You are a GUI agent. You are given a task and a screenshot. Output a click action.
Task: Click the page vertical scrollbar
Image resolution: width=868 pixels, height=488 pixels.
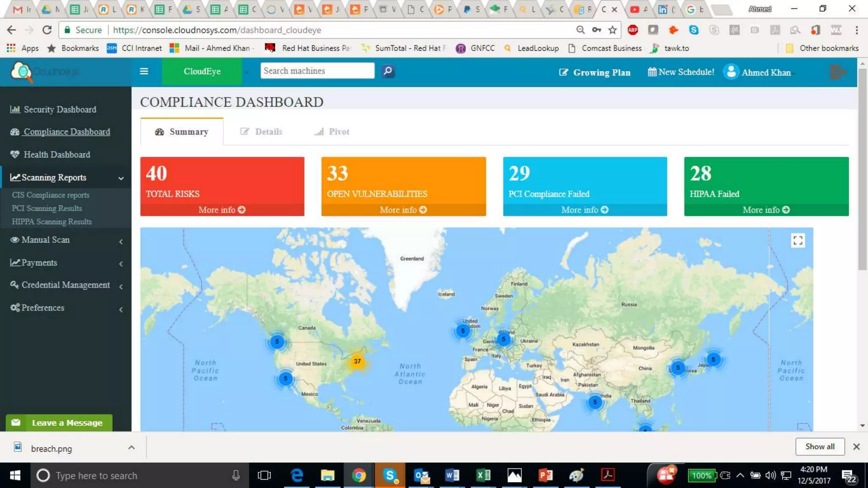click(862, 169)
